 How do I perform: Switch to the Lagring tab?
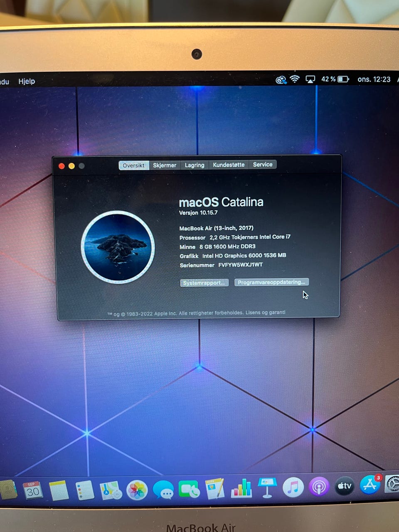(195, 165)
